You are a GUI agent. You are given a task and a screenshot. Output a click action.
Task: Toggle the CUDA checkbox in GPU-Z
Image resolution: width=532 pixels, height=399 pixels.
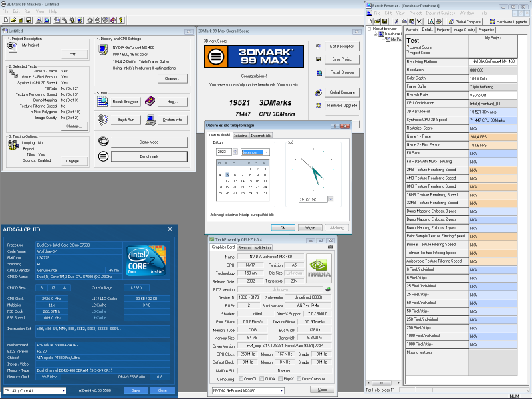coord(261,378)
